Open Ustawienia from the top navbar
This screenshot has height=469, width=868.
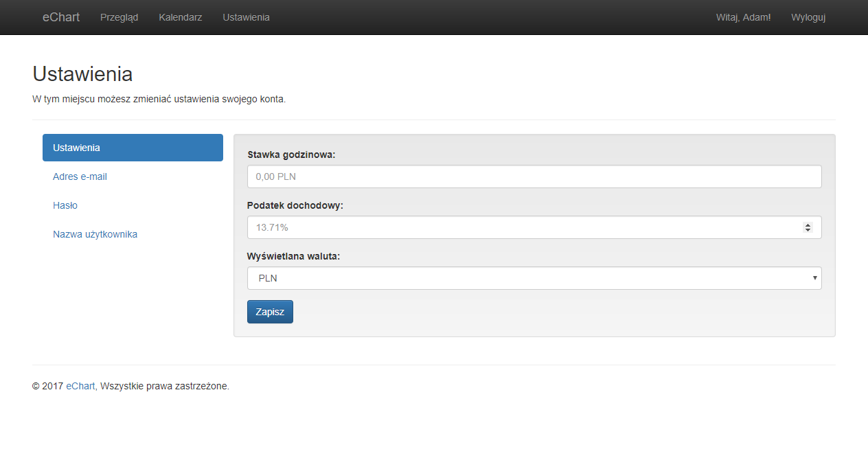[246, 17]
